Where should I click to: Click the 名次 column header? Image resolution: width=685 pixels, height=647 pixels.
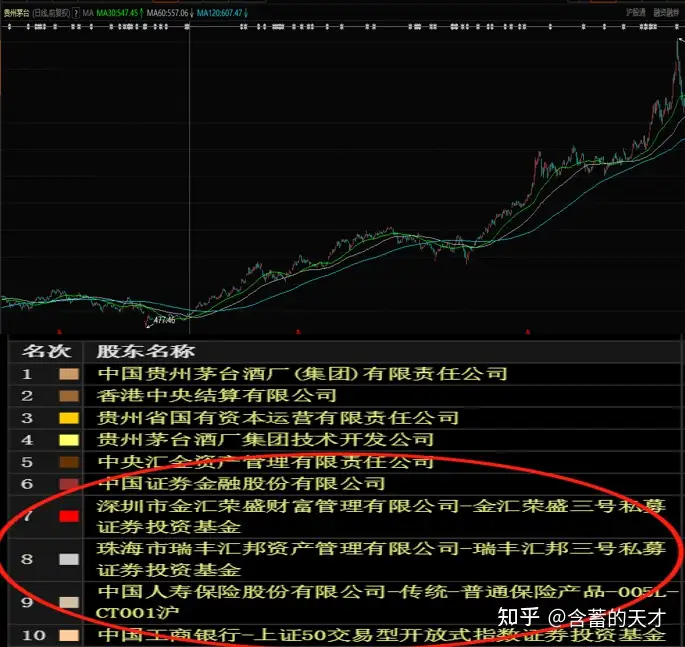pos(47,351)
